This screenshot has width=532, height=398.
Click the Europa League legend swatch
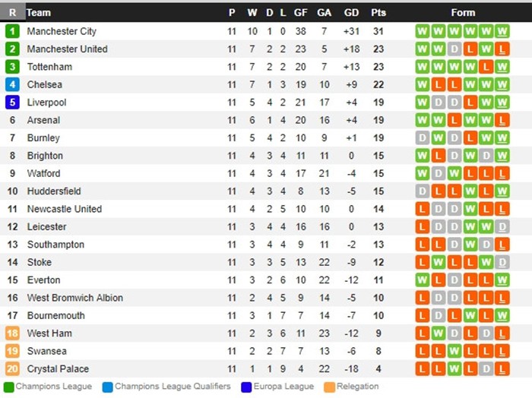click(x=247, y=387)
